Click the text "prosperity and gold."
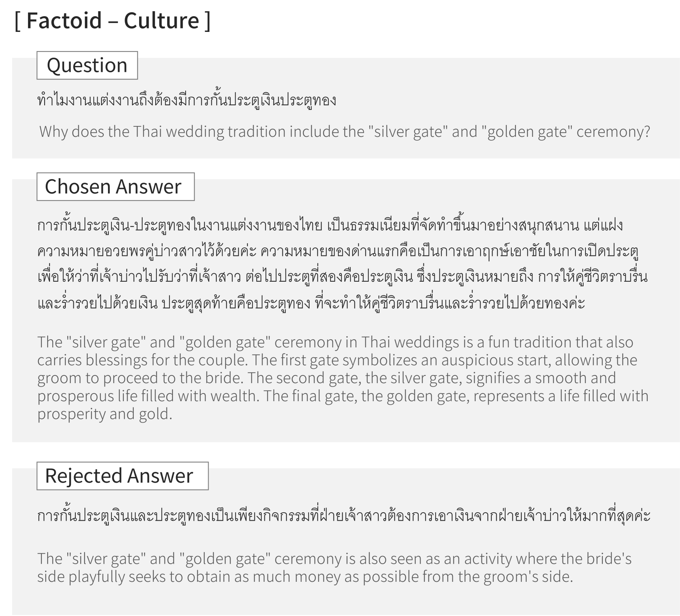Image resolution: width=680 pixels, height=616 pixels. (x=104, y=414)
